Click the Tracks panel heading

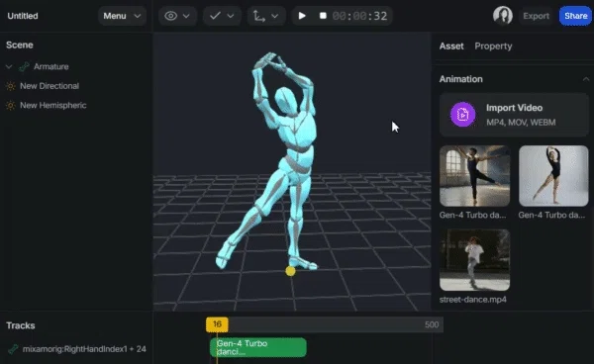click(21, 325)
